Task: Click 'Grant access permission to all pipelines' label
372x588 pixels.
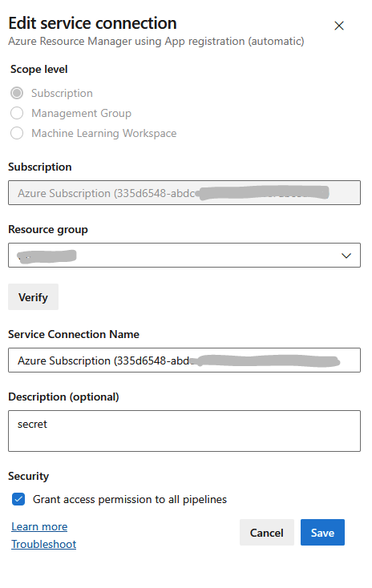Action: 130,500
